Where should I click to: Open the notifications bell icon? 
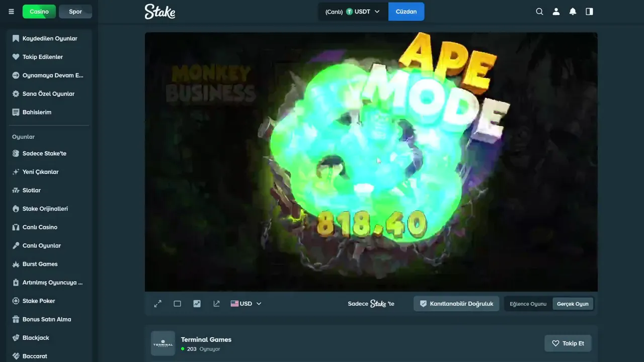573,12
